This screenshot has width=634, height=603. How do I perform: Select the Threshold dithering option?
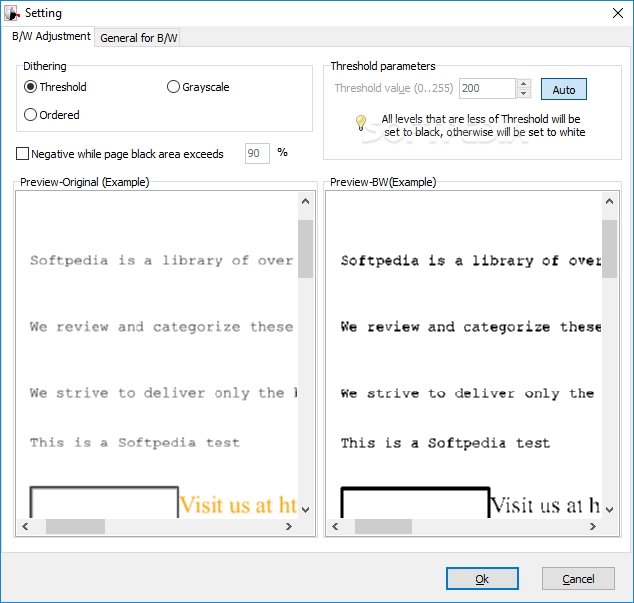[55, 87]
